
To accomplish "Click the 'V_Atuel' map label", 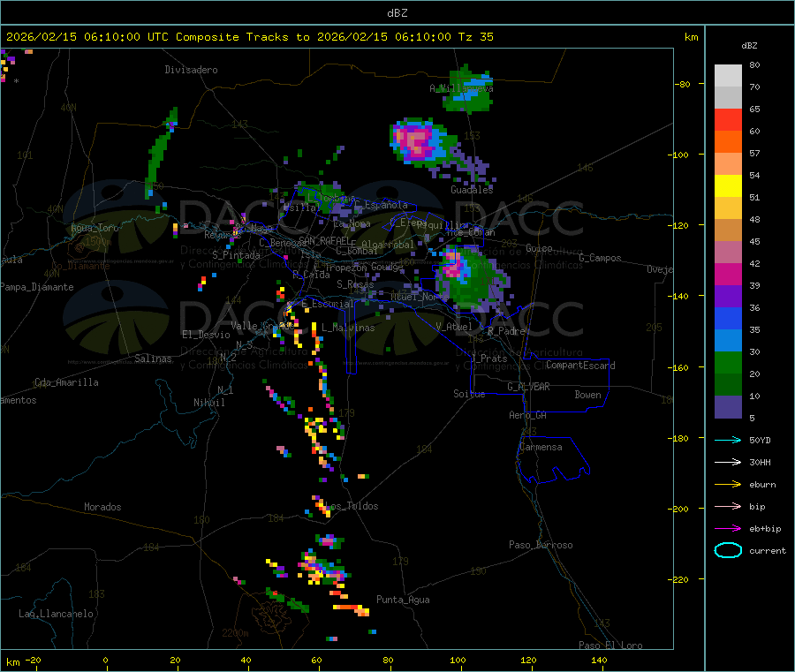I will click(454, 327).
